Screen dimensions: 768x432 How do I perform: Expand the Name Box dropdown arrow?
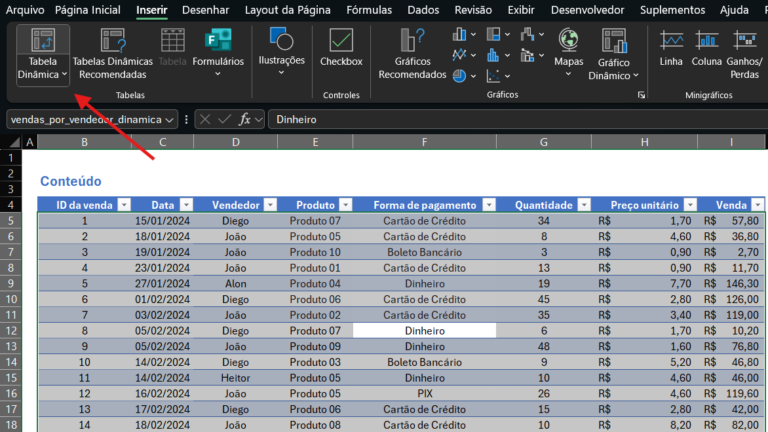click(170, 119)
